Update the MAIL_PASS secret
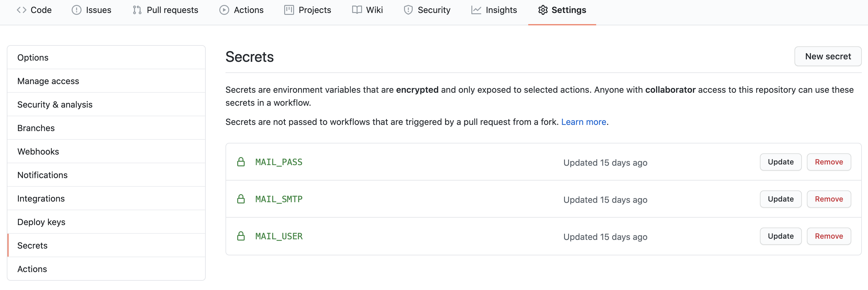 point(780,162)
